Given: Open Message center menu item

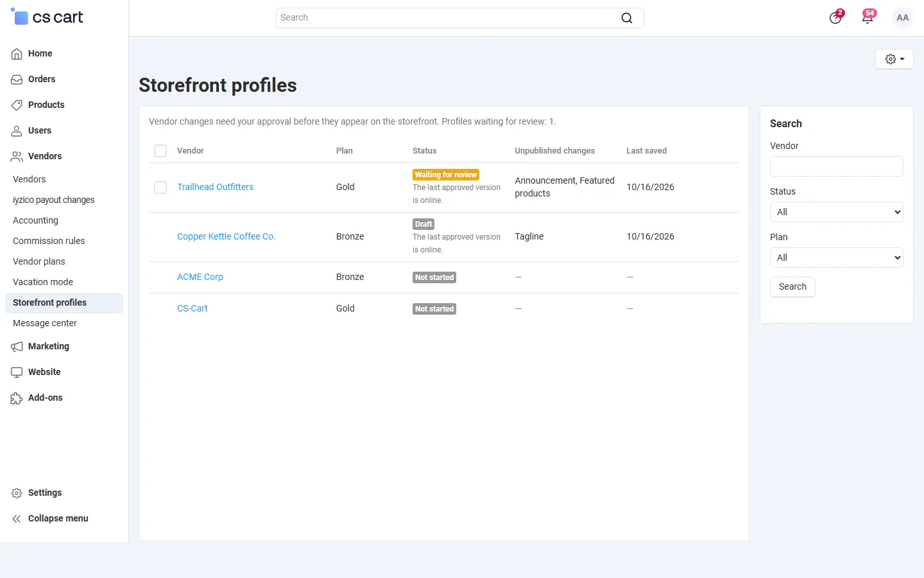Looking at the screenshot, I should pyautogui.click(x=45, y=323).
